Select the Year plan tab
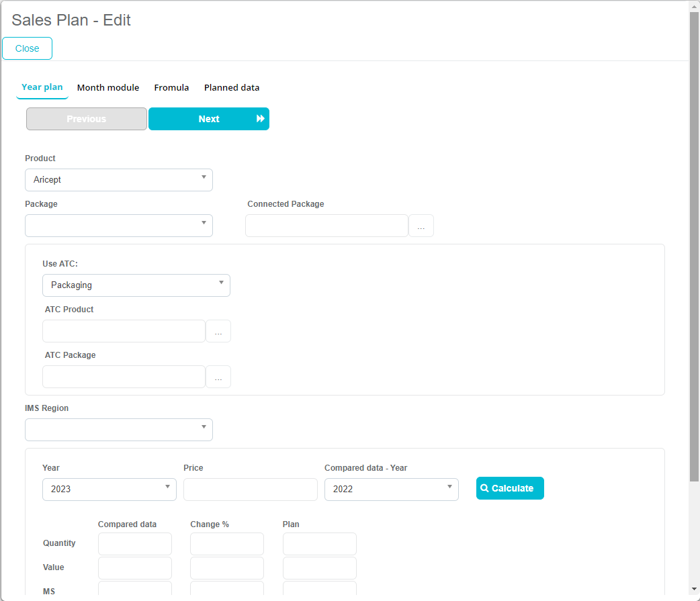This screenshot has height=601, width=700. pyautogui.click(x=42, y=87)
